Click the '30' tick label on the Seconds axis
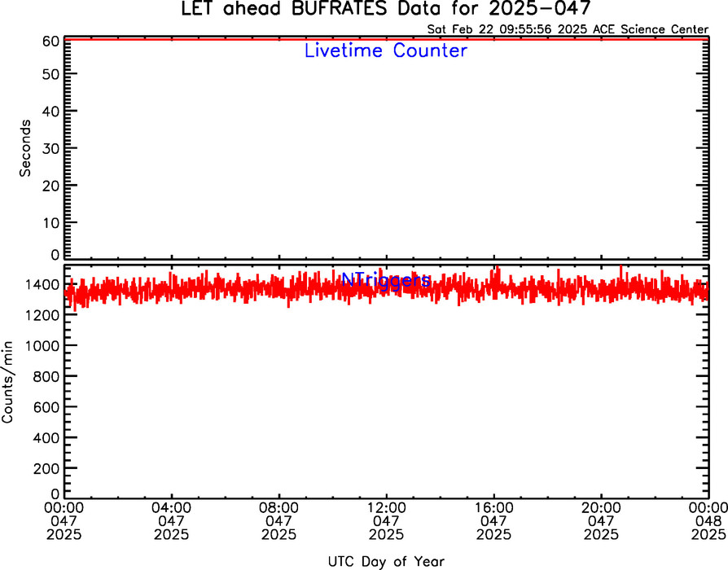Image resolution: width=728 pixels, height=570 pixels. (x=50, y=148)
